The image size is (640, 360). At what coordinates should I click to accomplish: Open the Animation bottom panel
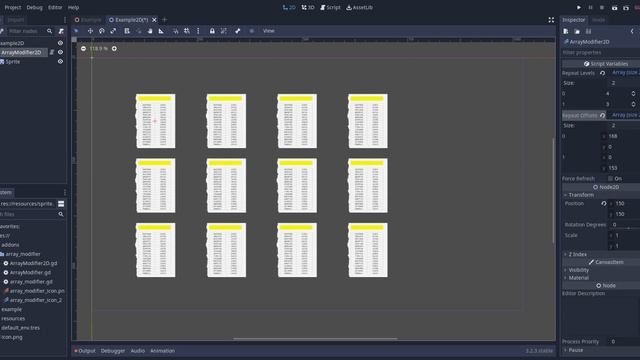162,351
